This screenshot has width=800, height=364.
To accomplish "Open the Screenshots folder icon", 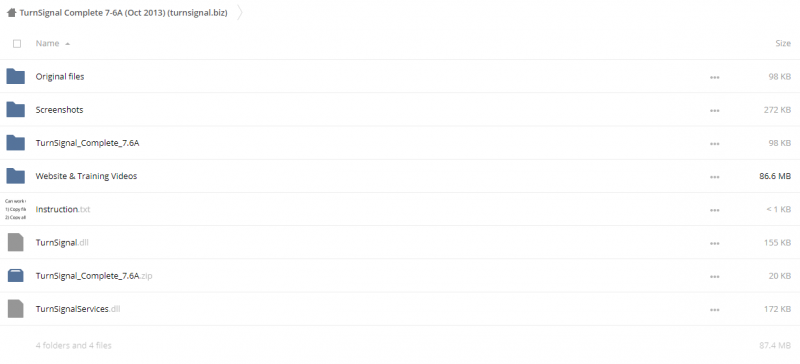I will (x=15, y=110).
